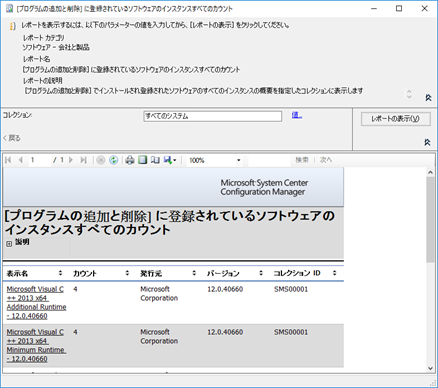Open the export save dropdown icon
Viewport: 438px width, 388px height.
170,160
